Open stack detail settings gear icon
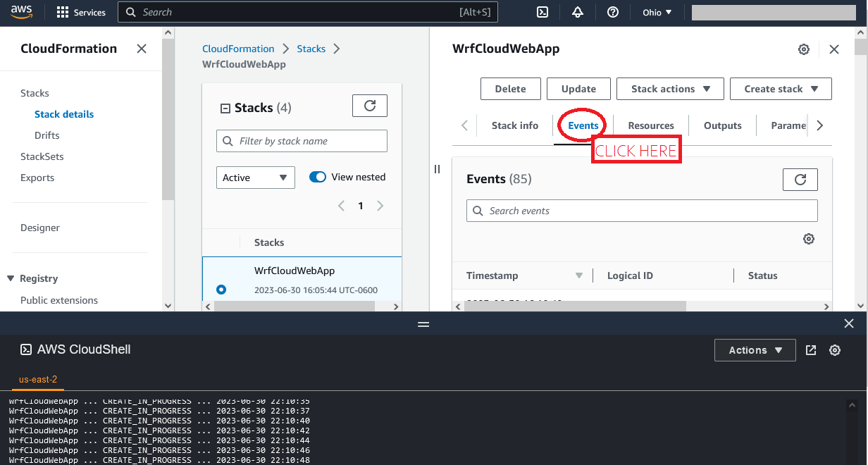Screen dimensions: 868x465 (x=803, y=49)
